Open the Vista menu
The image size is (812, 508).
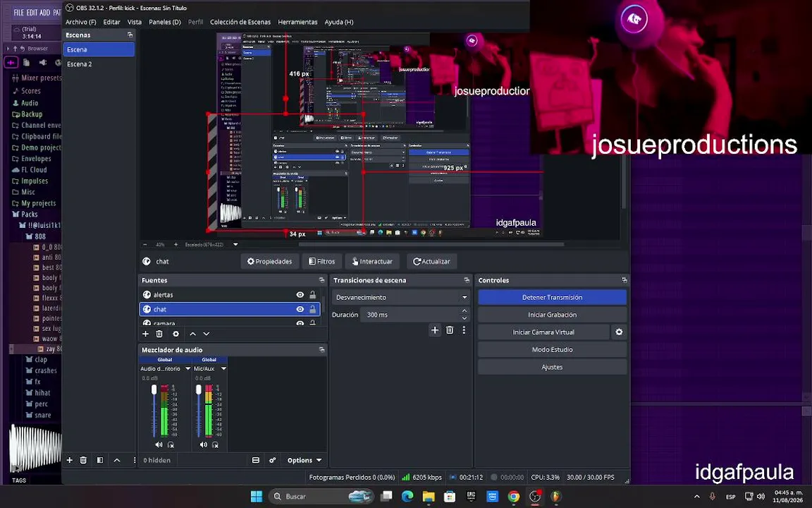pos(134,22)
